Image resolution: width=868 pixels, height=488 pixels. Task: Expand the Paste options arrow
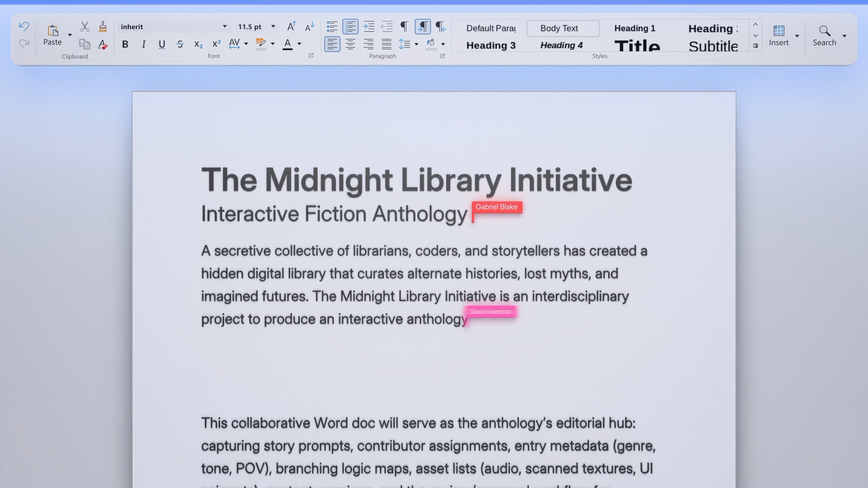(69, 35)
